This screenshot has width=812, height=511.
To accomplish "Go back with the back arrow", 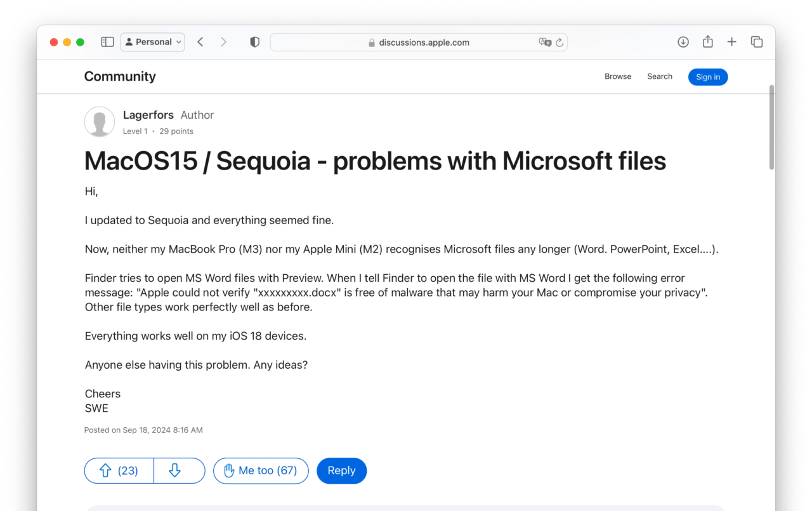I will click(x=200, y=42).
